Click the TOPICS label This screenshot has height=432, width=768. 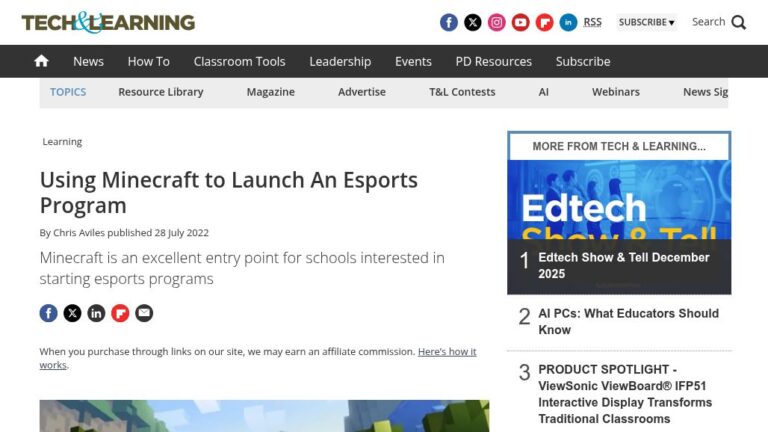68,92
